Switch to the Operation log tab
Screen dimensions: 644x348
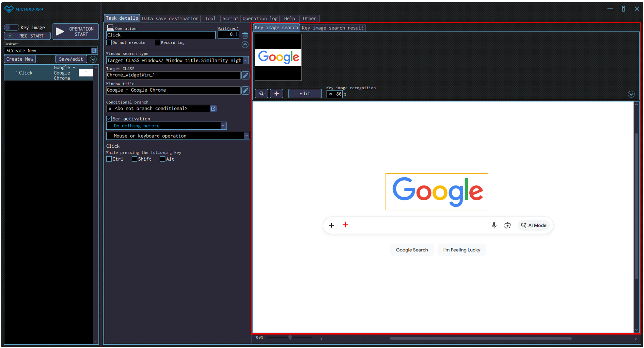click(260, 18)
